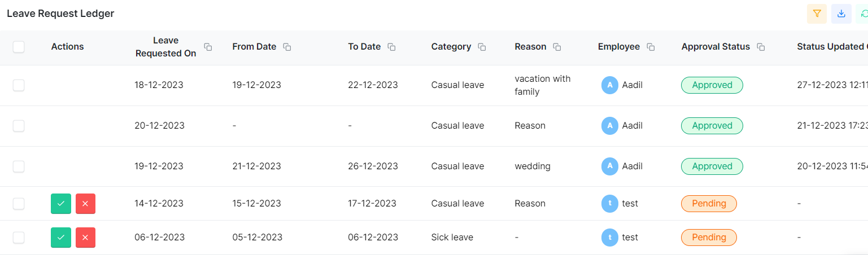Approve the 14-12-2023 pending leave request
This screenshot has width=868, height=255.
pos(61,204)
